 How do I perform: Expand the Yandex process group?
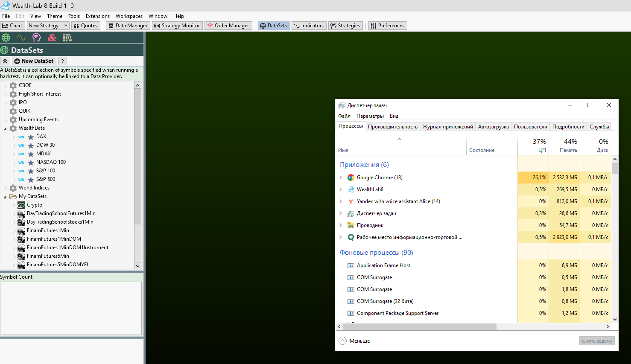point(340,201)
